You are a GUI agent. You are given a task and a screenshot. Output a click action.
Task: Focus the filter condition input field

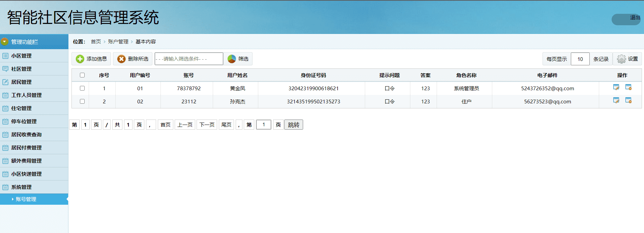tap(189, 59)
